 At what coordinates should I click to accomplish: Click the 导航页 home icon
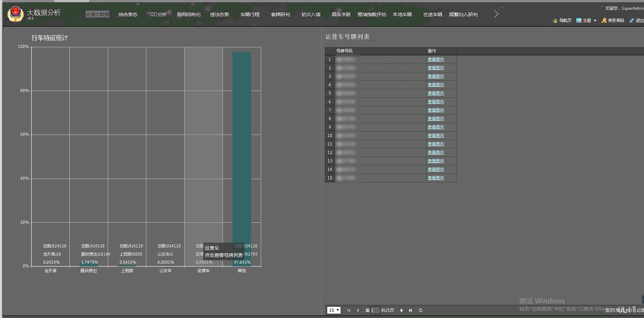point(555,21)
